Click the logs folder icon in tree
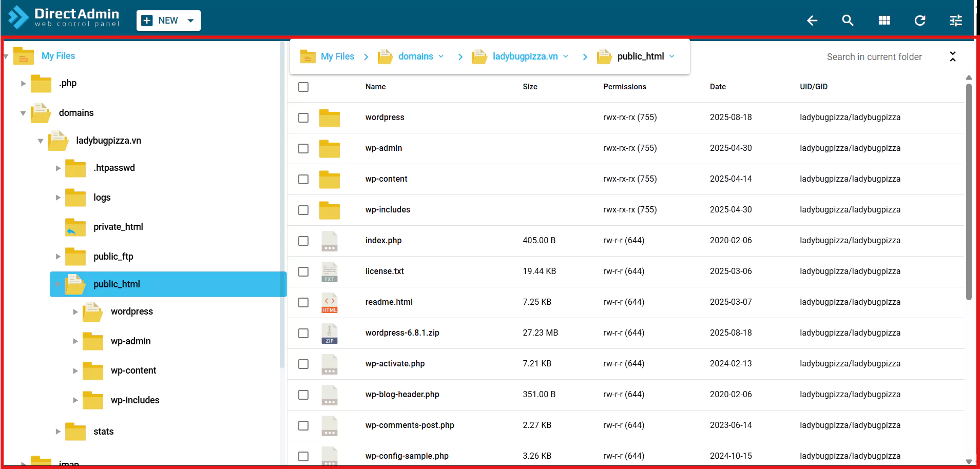Screen dimensions: 980x469 point(75,198)
